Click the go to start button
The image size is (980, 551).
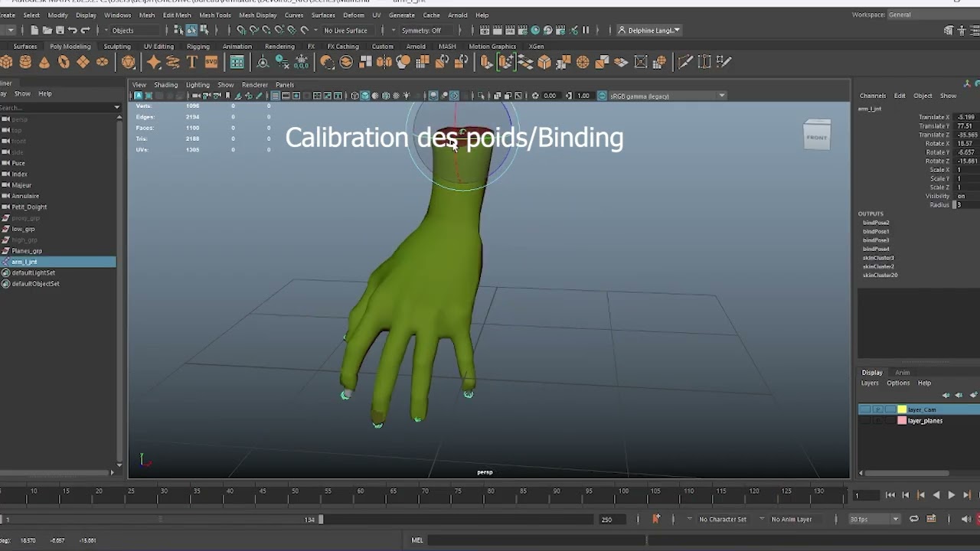(x=890, y=495)
